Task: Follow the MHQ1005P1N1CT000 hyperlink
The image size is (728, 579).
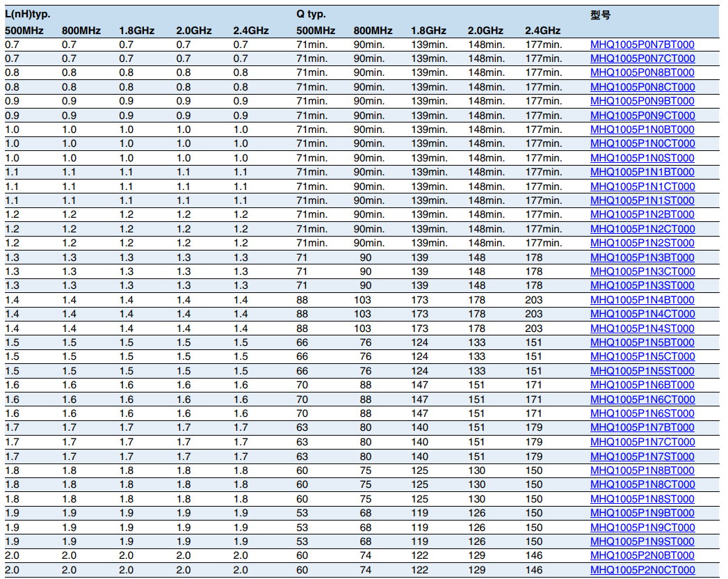Action: [642, 187]
